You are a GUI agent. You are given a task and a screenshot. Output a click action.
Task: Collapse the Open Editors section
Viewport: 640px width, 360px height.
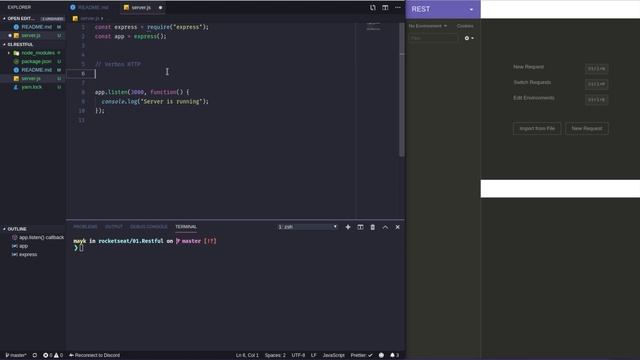pyautogui.click(x=20, y=18)
